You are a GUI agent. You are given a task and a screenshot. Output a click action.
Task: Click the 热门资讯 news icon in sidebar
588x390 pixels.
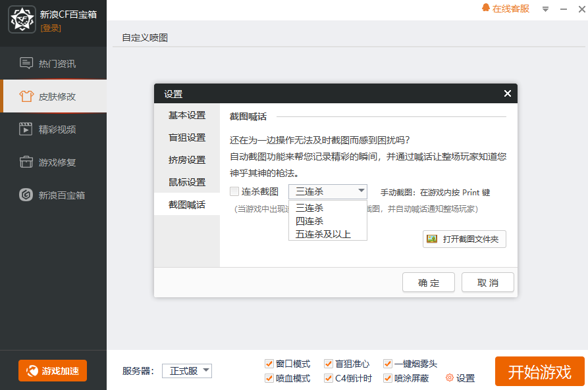tap(26, 64)
